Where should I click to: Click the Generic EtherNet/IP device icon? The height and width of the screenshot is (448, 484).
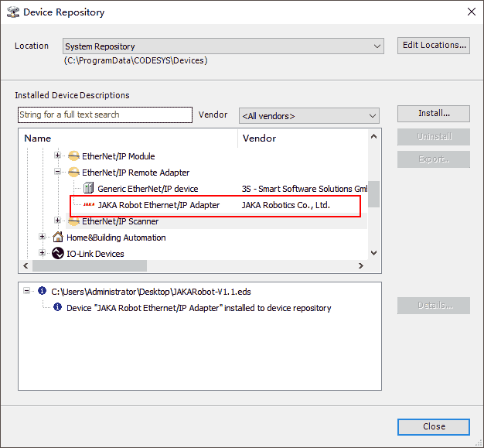[88, 189]
